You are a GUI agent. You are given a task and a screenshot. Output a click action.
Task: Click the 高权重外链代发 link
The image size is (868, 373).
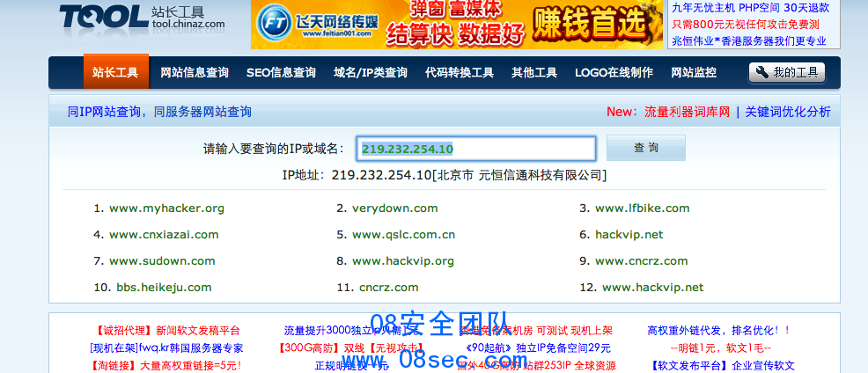[719, 331]
